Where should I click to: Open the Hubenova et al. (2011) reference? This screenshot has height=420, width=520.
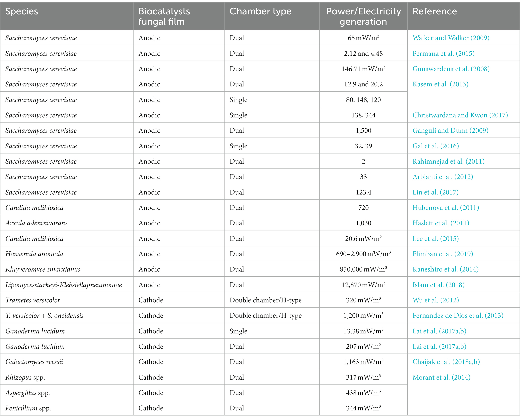pos(446,208)
